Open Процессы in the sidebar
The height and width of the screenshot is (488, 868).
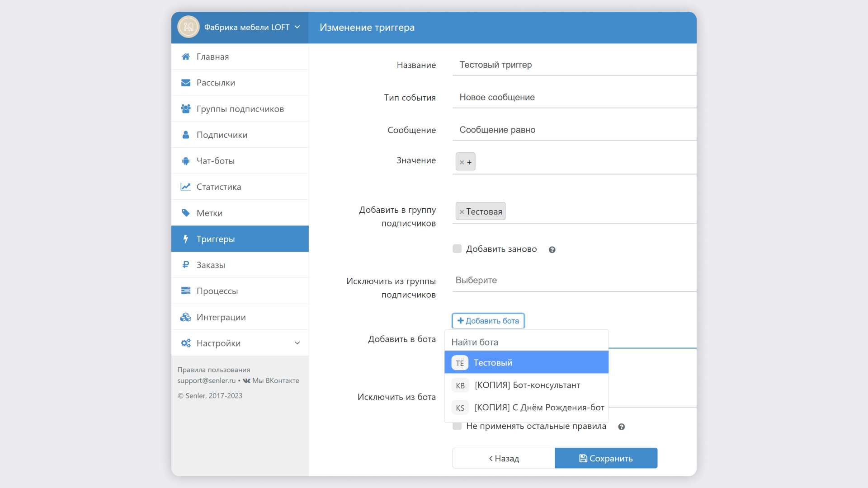[240, 291]
